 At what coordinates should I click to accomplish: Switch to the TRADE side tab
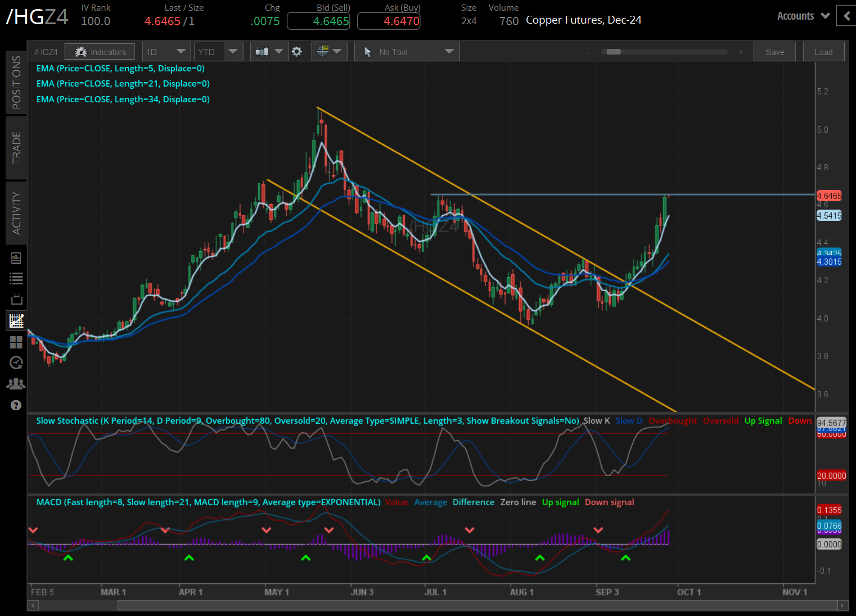click(x=16, y=148)
